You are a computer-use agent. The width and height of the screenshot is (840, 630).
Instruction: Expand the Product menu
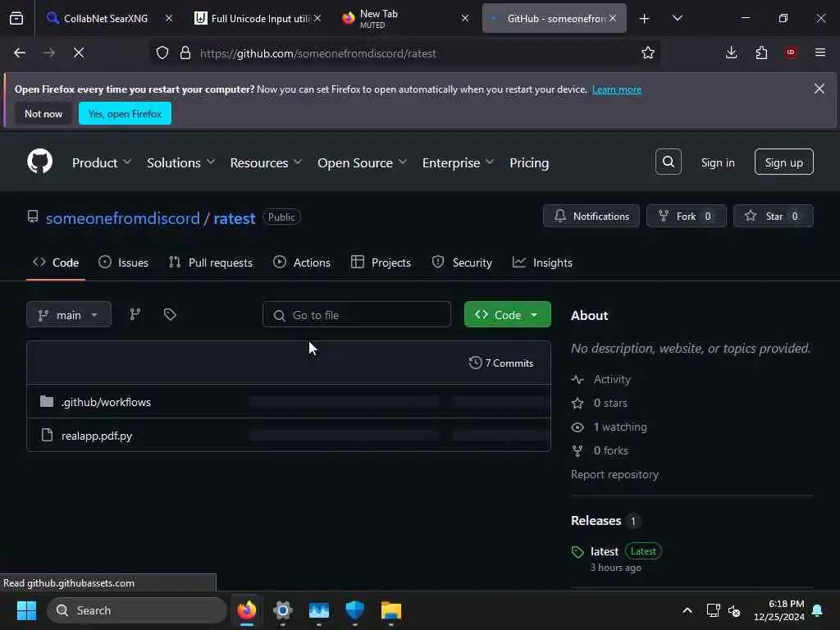coord(101,162)
